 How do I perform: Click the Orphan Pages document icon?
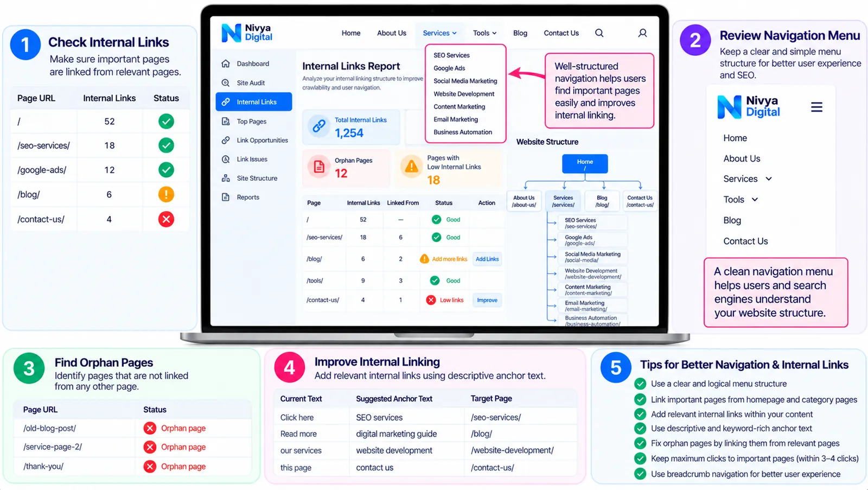click(x=319, y=167)
